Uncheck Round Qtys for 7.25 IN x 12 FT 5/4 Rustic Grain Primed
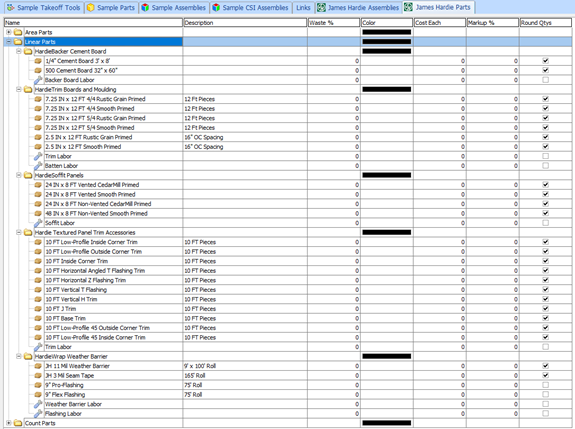Screen dimensions: 575x429 click(x=545, y=118)
